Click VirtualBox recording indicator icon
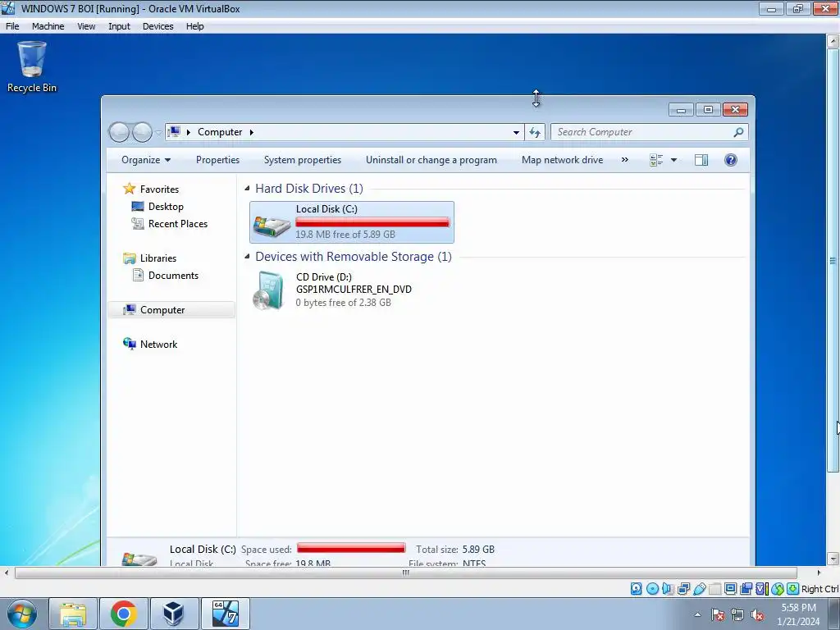 coord(746,589)
